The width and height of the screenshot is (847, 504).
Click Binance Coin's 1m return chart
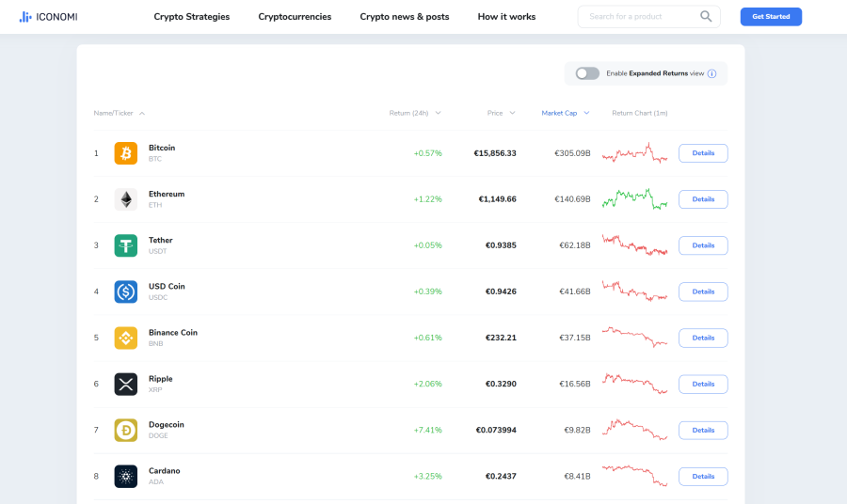[634, 338]
